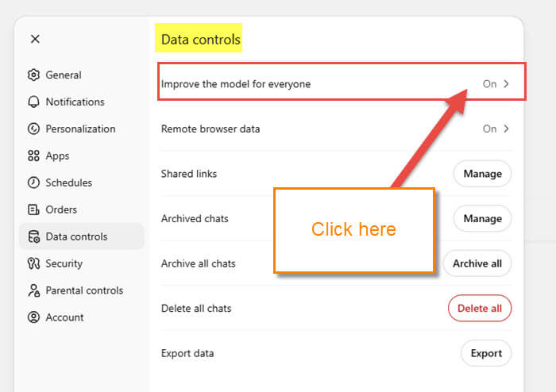The image size is (556, 392).
Task: Click the Export data button
Action: tap(486, 353)
